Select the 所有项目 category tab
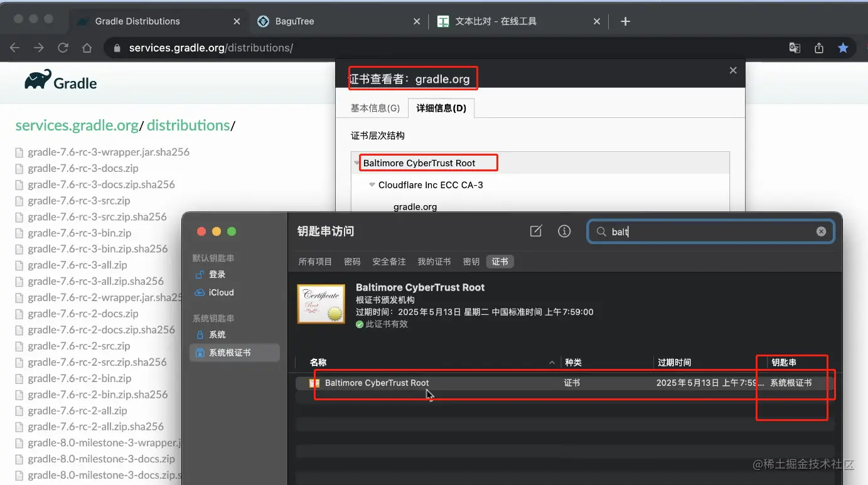The image size is (868, 485). tap(315, 262)
